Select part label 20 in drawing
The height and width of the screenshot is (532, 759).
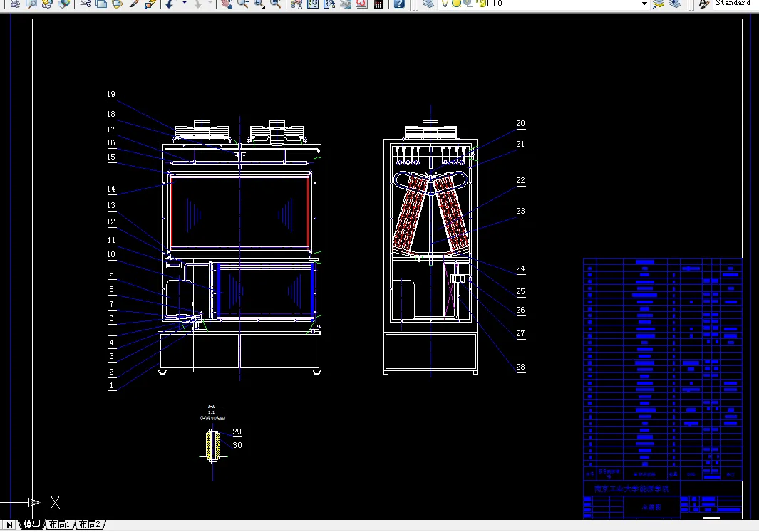coord(520,124)
